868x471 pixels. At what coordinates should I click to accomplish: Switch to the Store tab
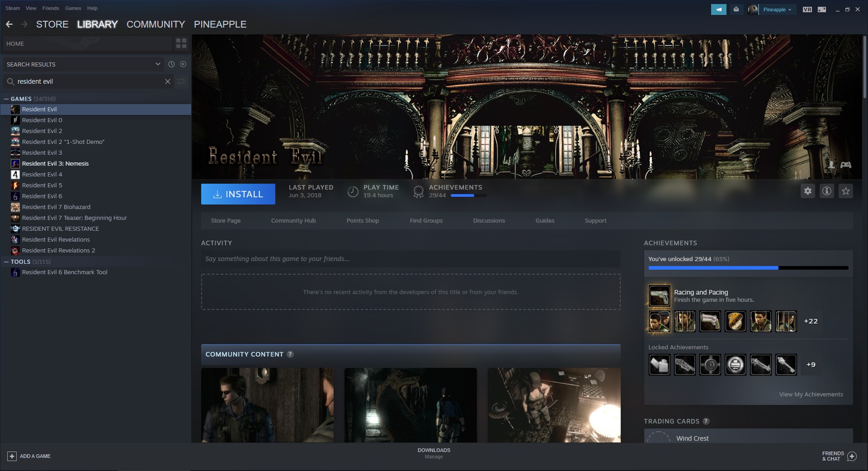(x=52, y=24)
